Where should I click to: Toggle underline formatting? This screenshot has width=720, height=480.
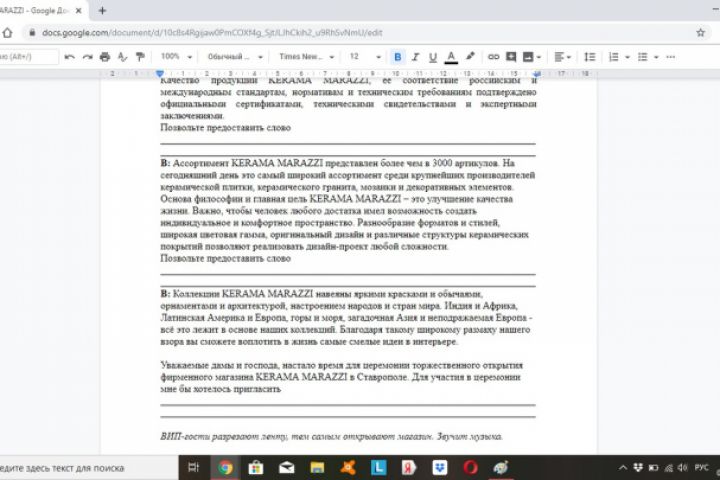tap(433, 57)
